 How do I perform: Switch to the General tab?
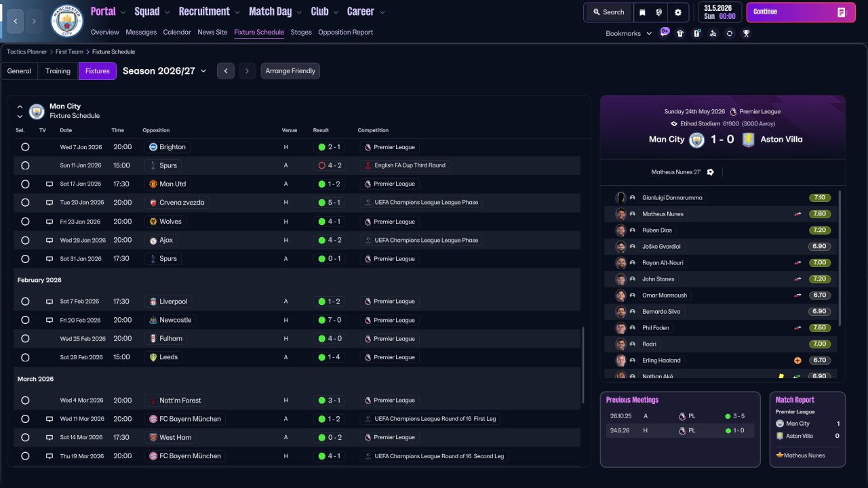(19, 71)
